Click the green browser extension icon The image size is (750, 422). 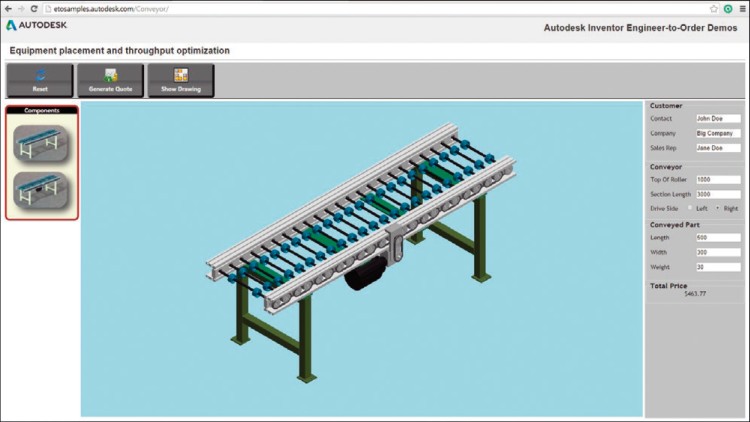coord(727,8)
